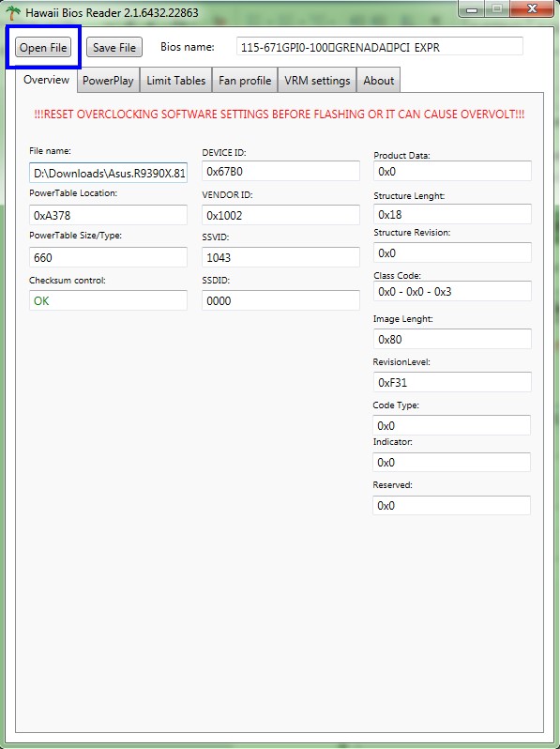The height and width of the screenshot is (749, 560).
Task: Click the SSVID field showing 1043
Action: point(280,257)
